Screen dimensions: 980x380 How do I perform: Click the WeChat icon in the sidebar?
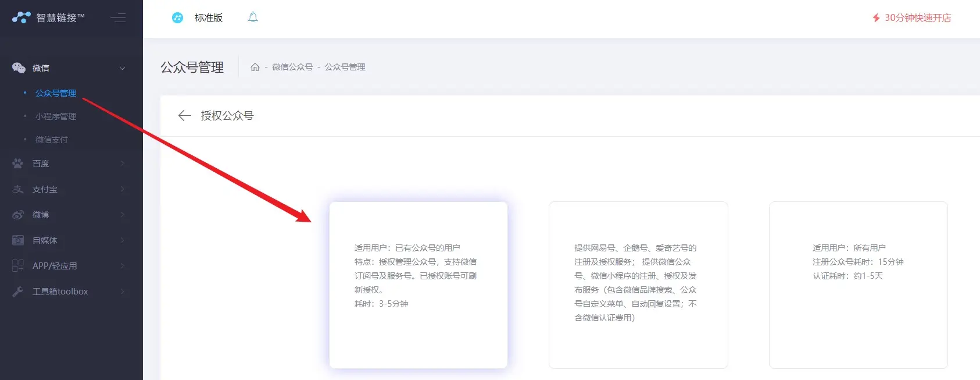tap(19, 68)
